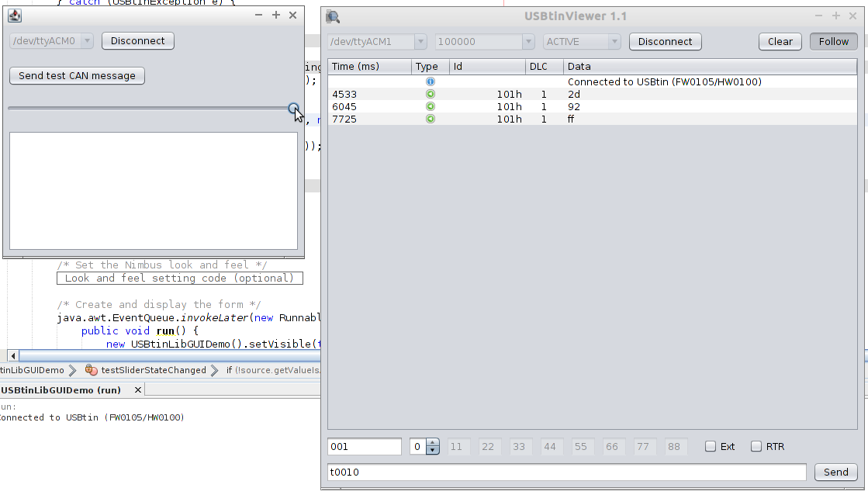
Task: Click the data value '92' in the table
Action: pyautogui.click(x=573, y=106)
